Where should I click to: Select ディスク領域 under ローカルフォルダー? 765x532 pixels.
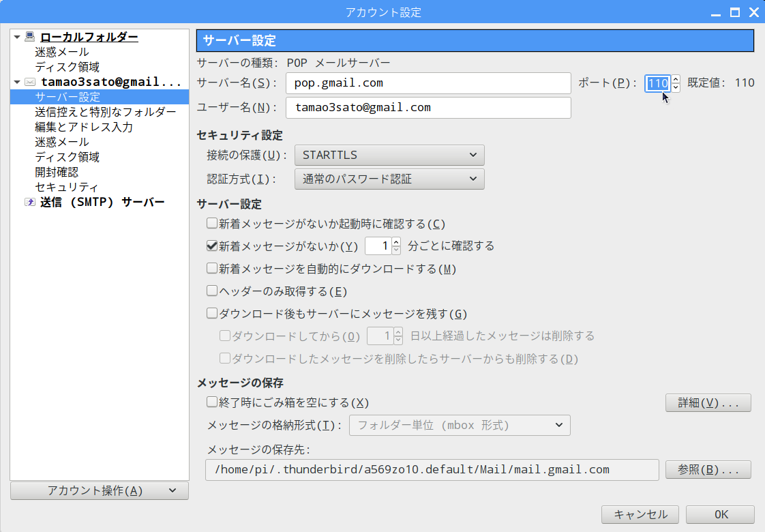67,67
